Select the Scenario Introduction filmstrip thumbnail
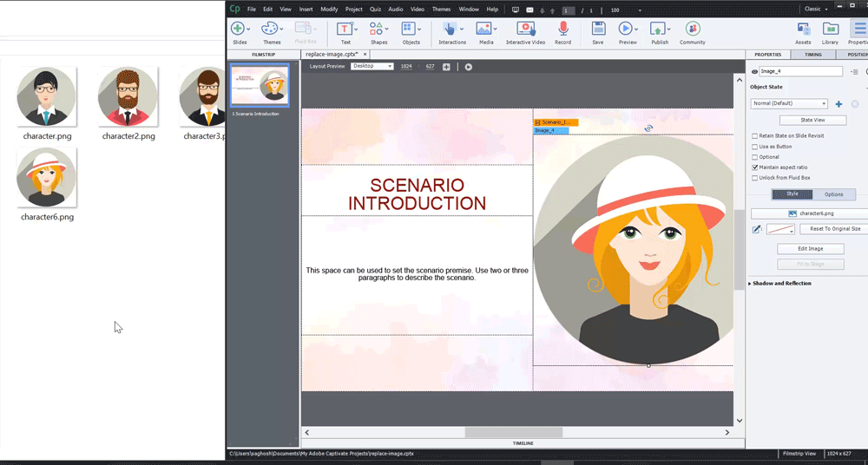 (260, 85)
